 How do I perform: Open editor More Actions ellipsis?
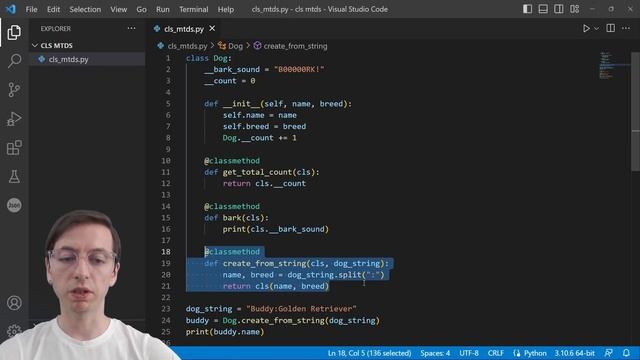pos(626,28)
